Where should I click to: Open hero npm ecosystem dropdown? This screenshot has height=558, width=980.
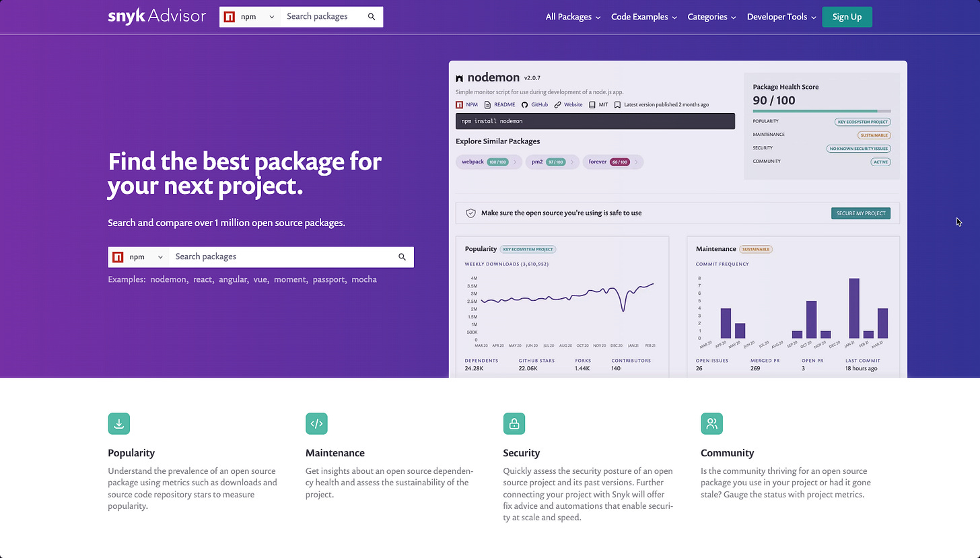(x=138, y=257)
